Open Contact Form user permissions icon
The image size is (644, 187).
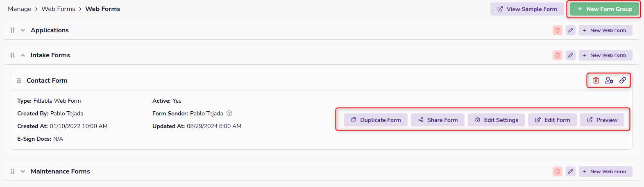coord(609,81)
